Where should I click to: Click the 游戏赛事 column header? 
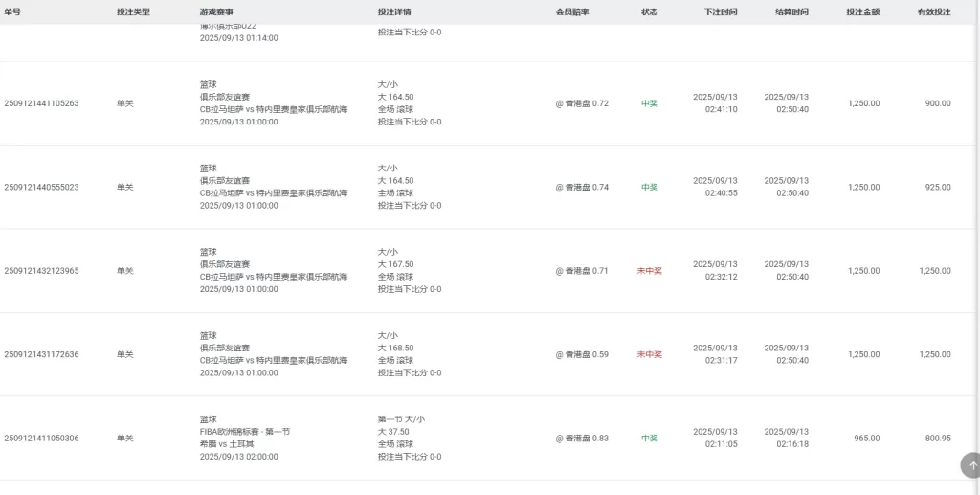(x=216, y=12)
